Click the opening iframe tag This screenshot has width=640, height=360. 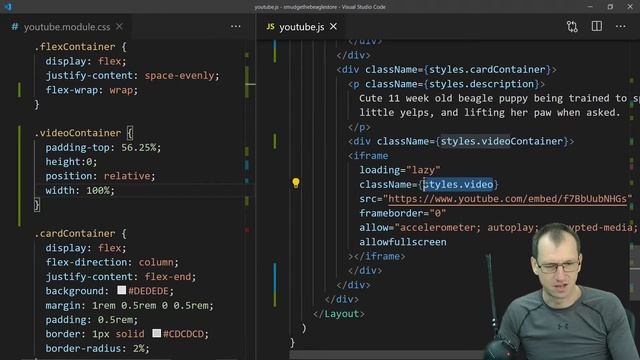[x=368, y=156]
